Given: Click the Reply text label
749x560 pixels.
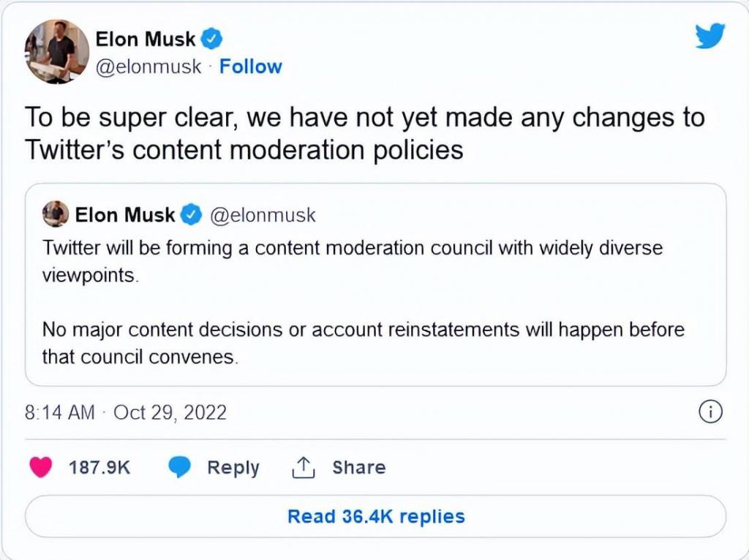Looking at the screenshot, I should click(x=233, y=467).
